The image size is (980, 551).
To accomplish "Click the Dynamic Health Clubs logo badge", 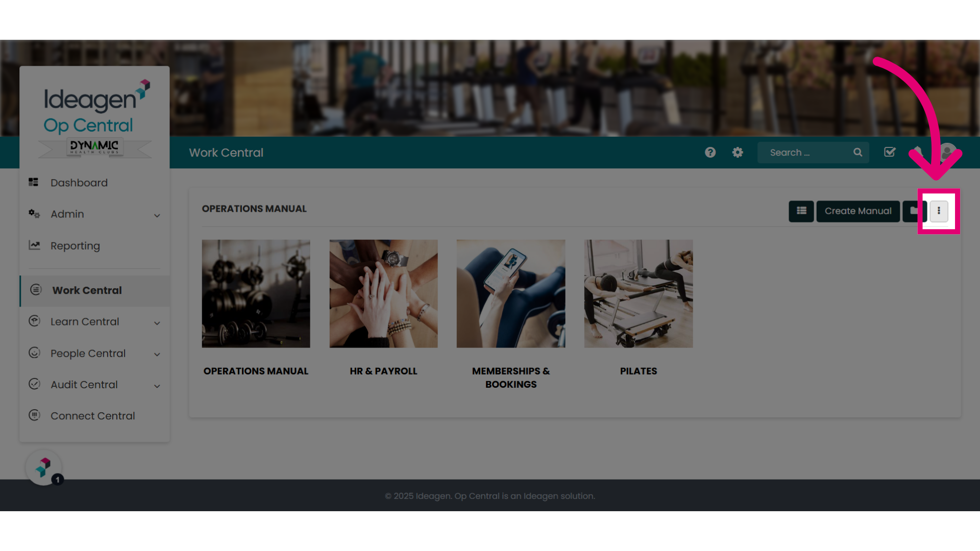I will (94, 147).
